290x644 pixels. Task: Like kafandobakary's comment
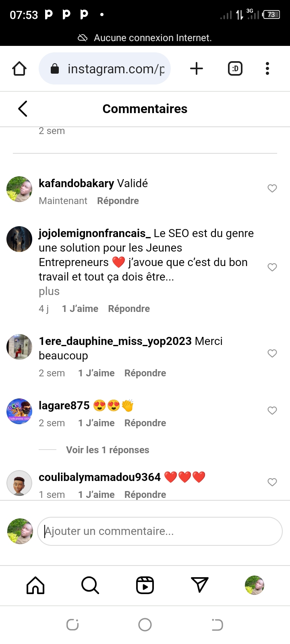[272, 188]
